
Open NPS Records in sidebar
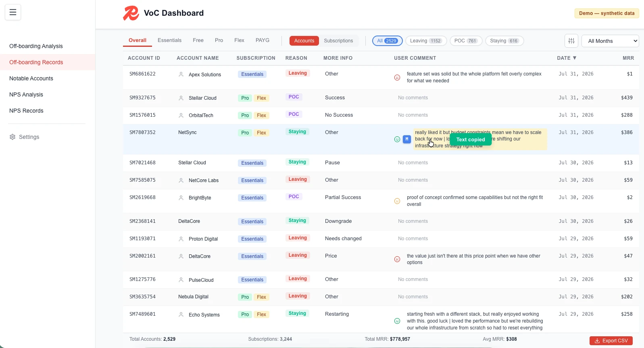[48, 111]
